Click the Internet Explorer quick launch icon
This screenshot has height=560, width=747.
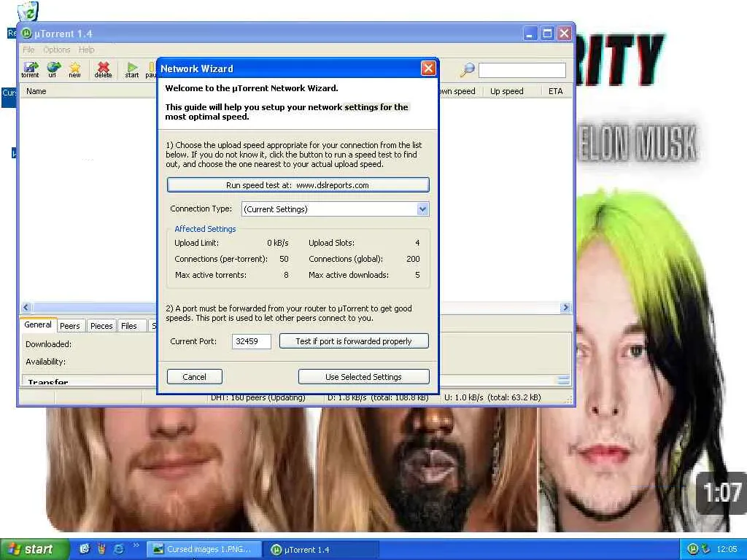[119, 549]
